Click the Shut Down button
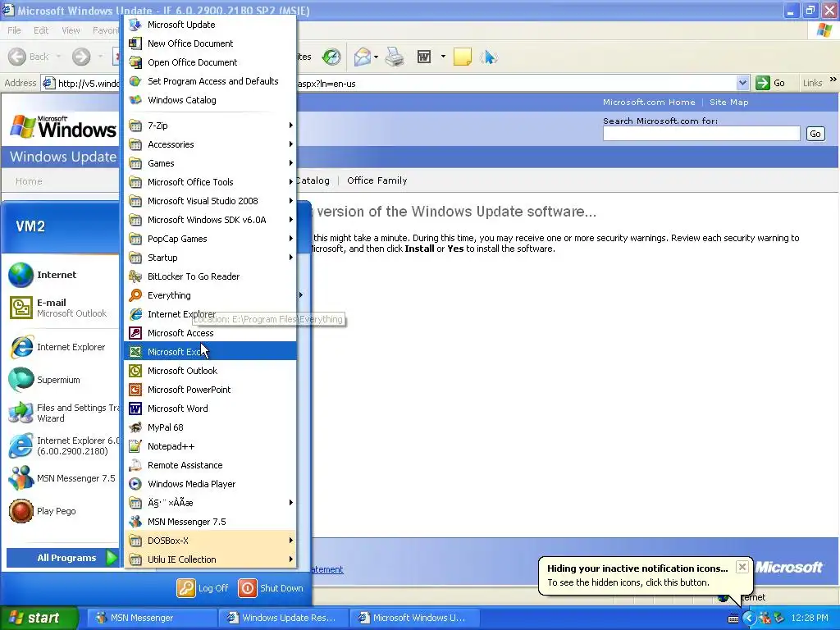This screenshot has width=840, height=630. [271, 588]
